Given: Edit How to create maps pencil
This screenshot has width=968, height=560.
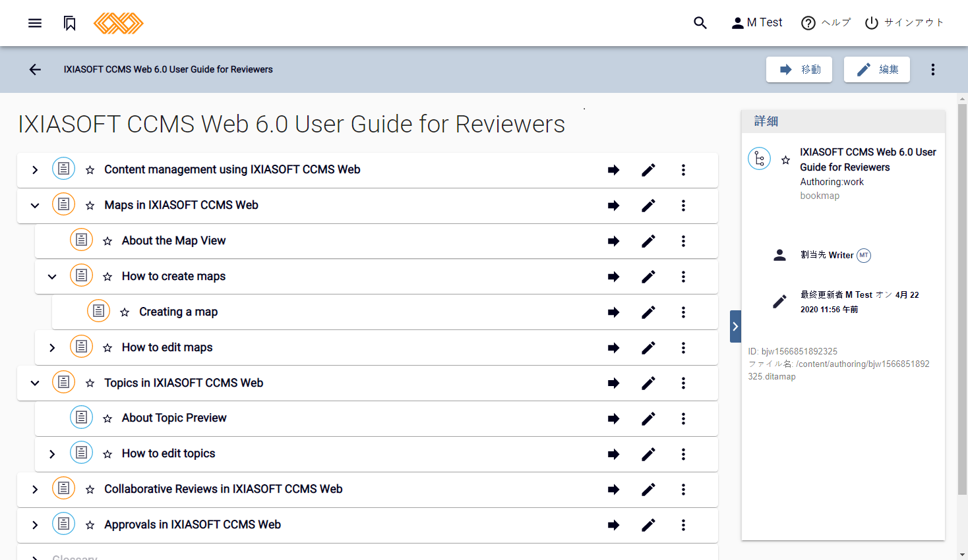Looking at the screenshot, I should coord(648,277).
